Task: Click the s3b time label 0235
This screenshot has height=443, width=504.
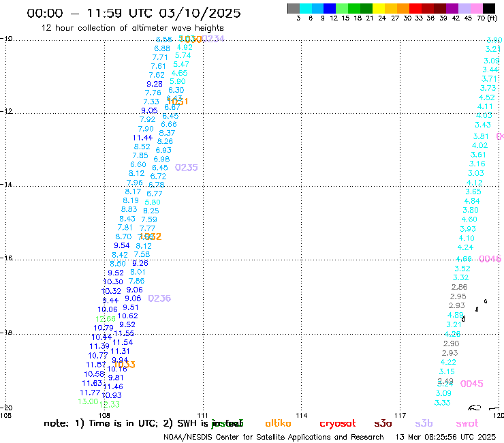Action: coord(187,168)
